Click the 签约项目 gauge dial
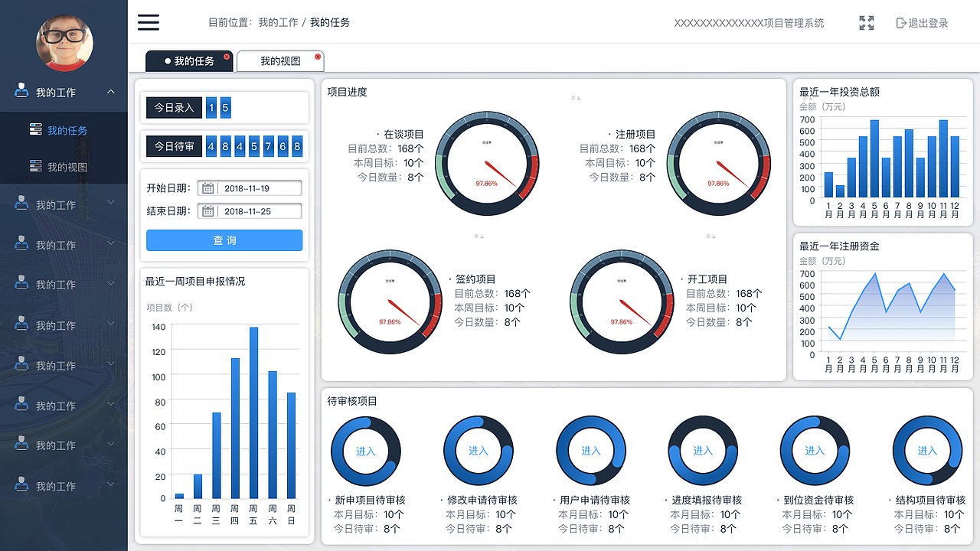Image resolution: width=980 pixels, height=551 pixels. click(390, 302)
